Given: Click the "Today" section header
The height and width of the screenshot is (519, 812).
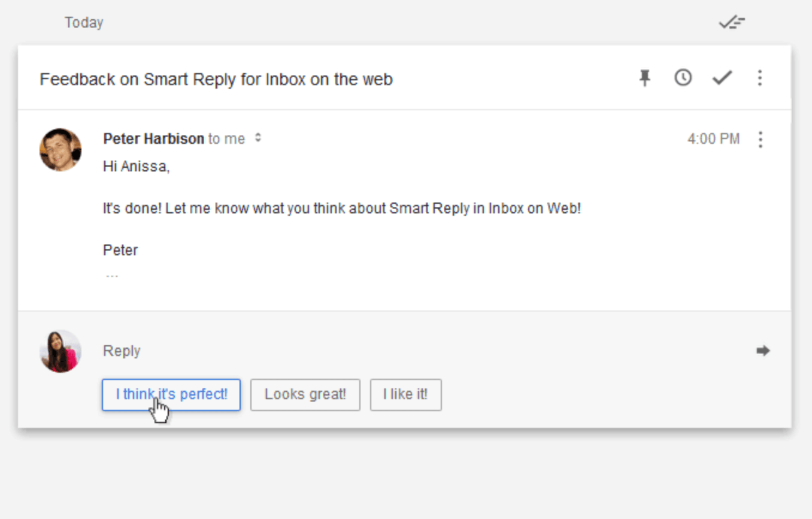Looking at the screenshot, I should (84, 23).
